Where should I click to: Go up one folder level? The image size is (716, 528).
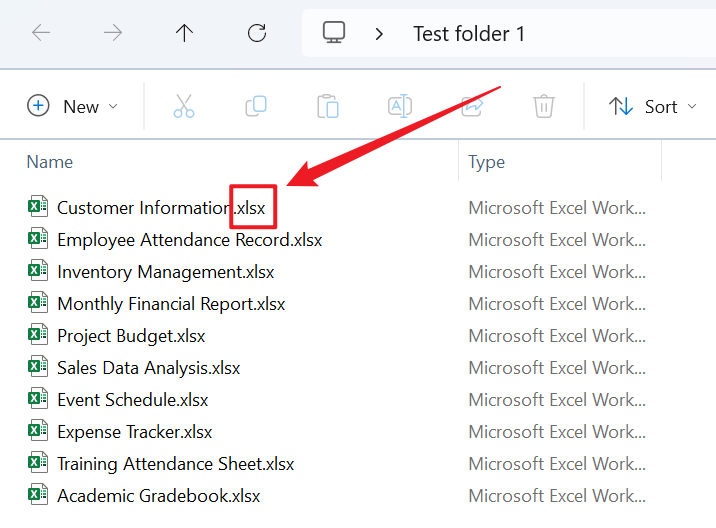click(x=185, y=33)
